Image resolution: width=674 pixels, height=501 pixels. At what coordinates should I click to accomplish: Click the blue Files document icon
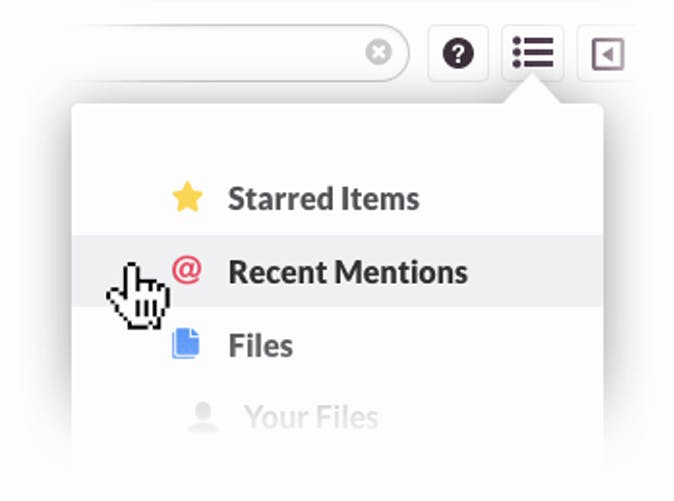point(186,343)
